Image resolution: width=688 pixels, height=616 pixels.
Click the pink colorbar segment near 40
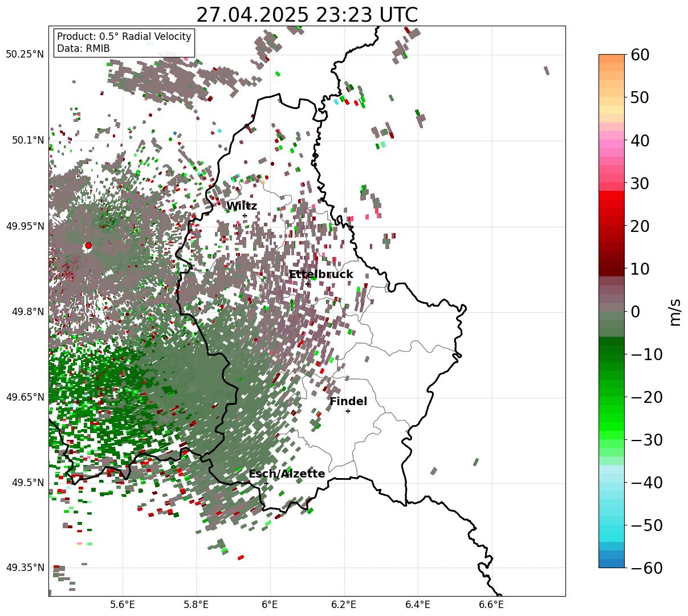click(x=612, y=144)
